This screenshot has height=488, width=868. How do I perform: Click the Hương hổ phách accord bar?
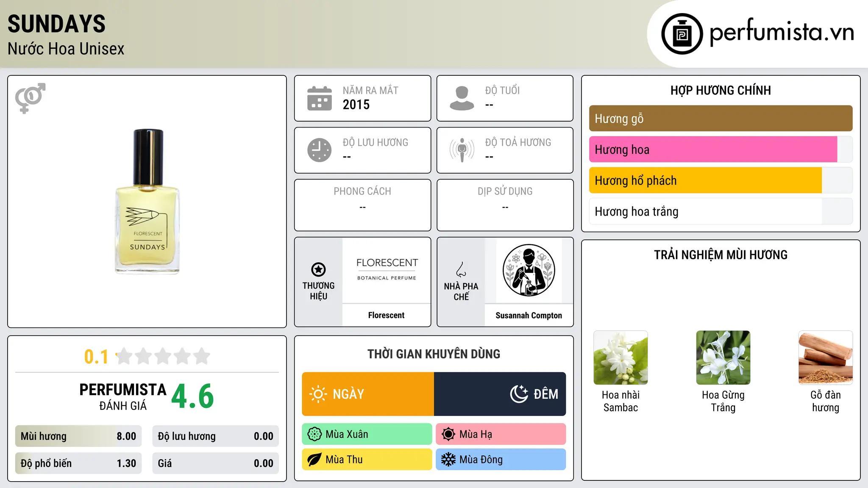721,180
